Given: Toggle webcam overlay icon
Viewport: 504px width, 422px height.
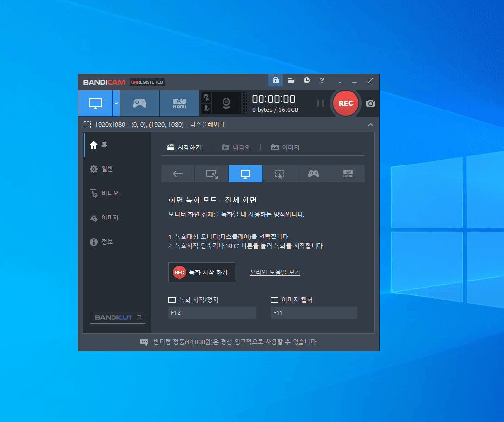Looking at the screenshot, I should tap(226, 103).
